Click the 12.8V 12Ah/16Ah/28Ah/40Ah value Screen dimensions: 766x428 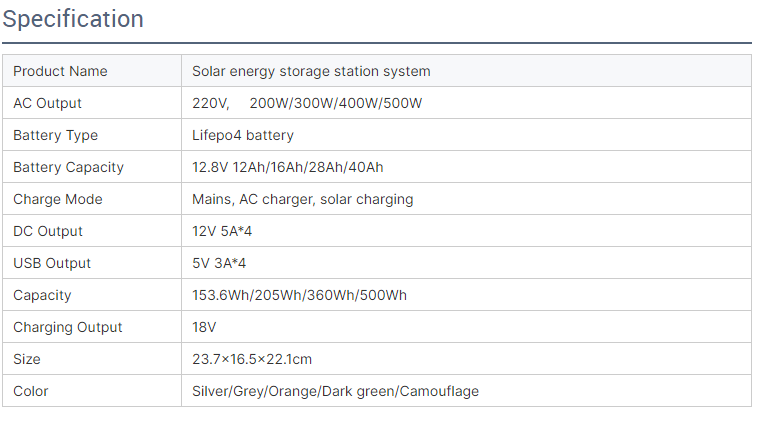click(288, 167)
